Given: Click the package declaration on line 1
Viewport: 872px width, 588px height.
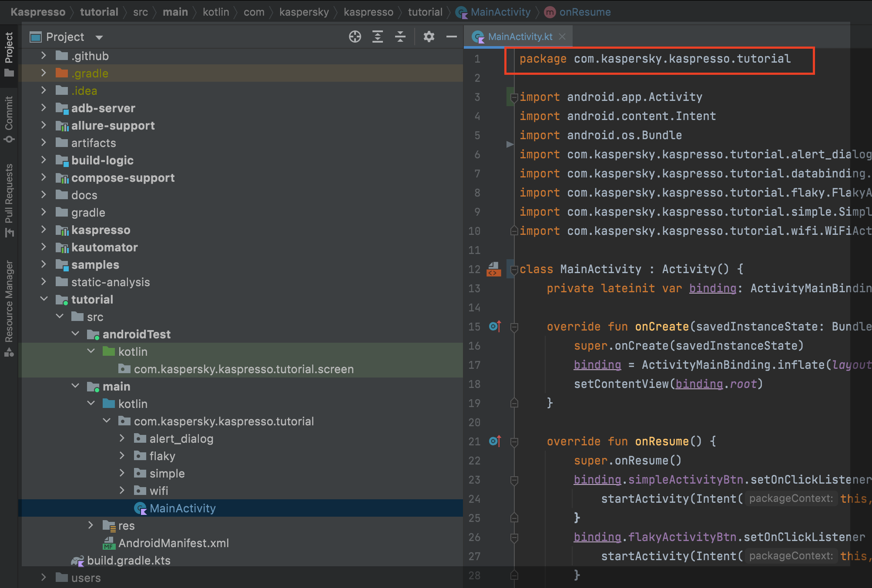Looking at the screenshot, I should coord(655,59).
